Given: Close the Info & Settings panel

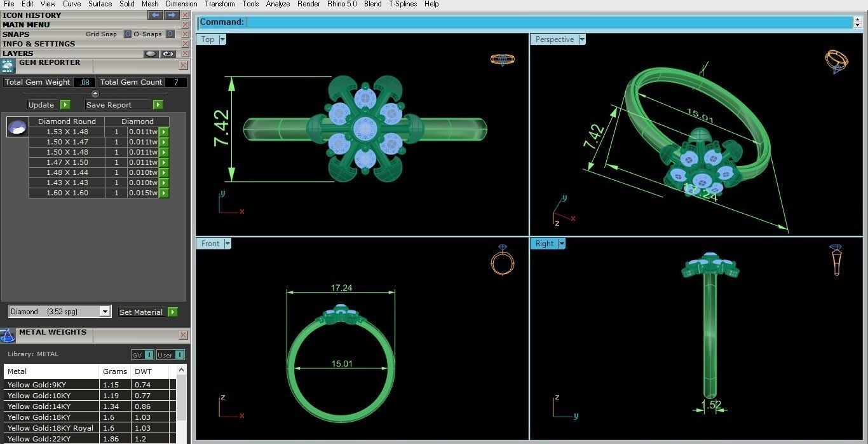Looking at the screenshot, I should click(185, 44).
